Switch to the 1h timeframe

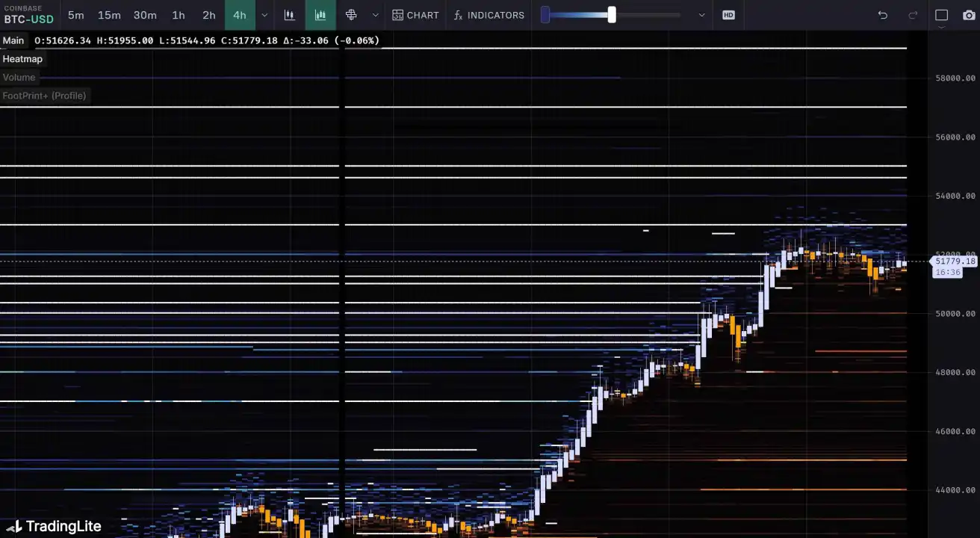click(178, 15)
